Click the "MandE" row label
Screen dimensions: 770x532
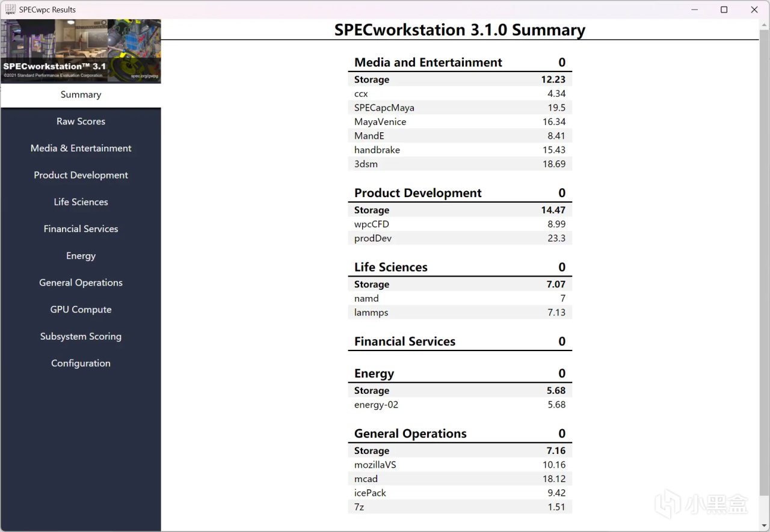pyautogui.click(x=369, y=136)
